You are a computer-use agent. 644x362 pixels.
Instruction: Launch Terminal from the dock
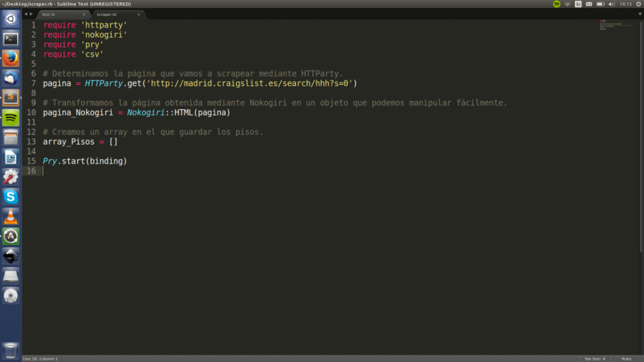tap(11, 39)
